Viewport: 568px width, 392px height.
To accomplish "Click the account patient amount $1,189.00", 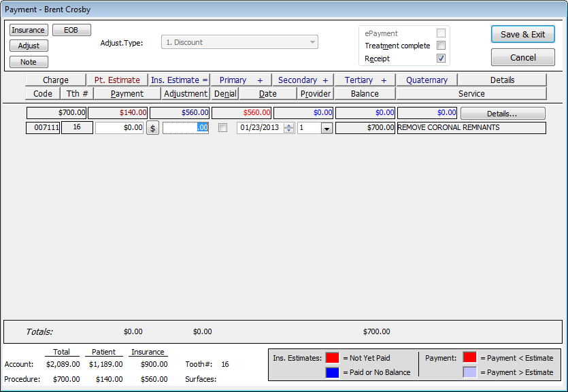I will click(105, 364).
